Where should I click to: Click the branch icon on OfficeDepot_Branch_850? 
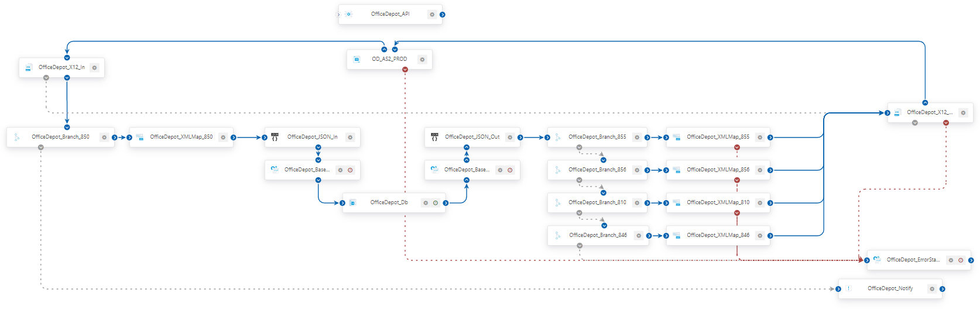point(17,137)
